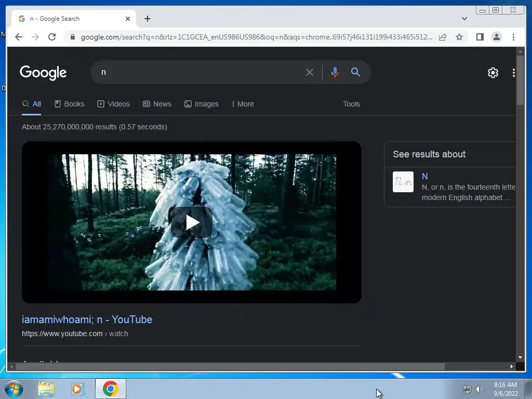Switch to the News tab
This screenshot has width=532, height=399.
coord(157,104)
